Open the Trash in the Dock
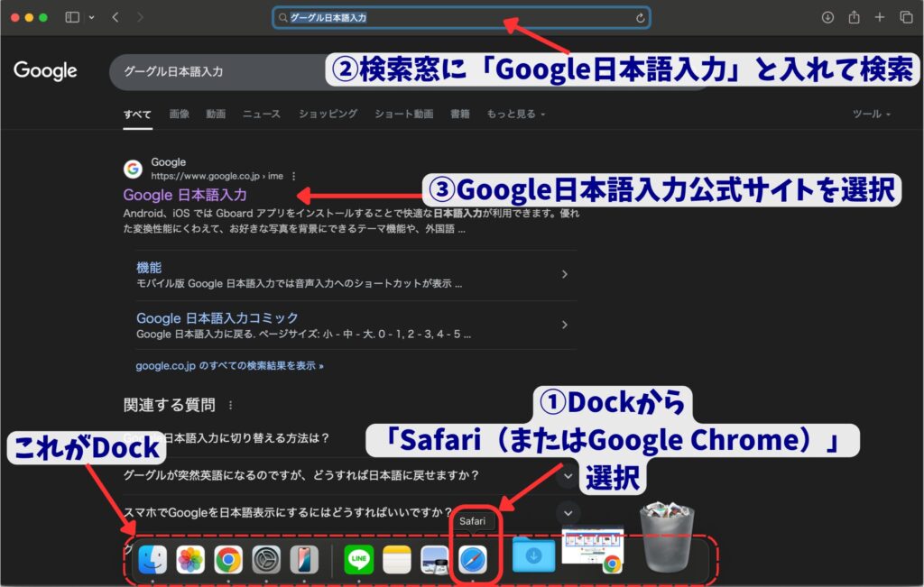The width and height of the screenshot is (924, 587). coord(667,537)
